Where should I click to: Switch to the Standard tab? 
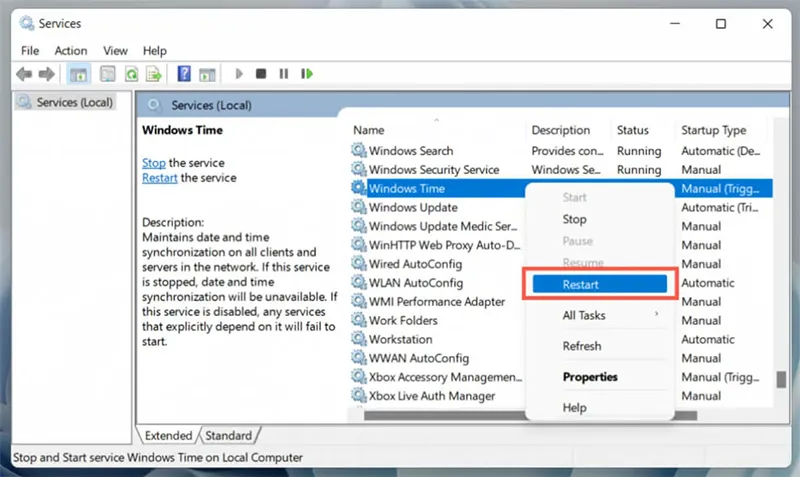pos(228,436)
